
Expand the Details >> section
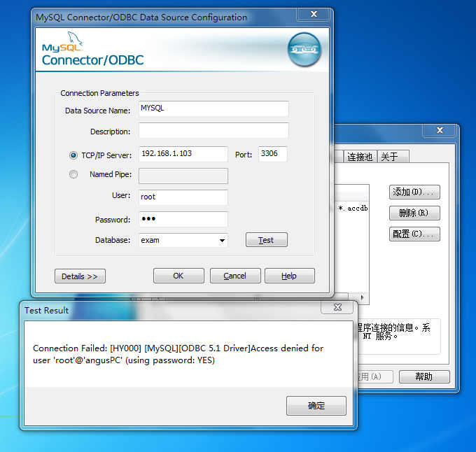coord(80,276)
